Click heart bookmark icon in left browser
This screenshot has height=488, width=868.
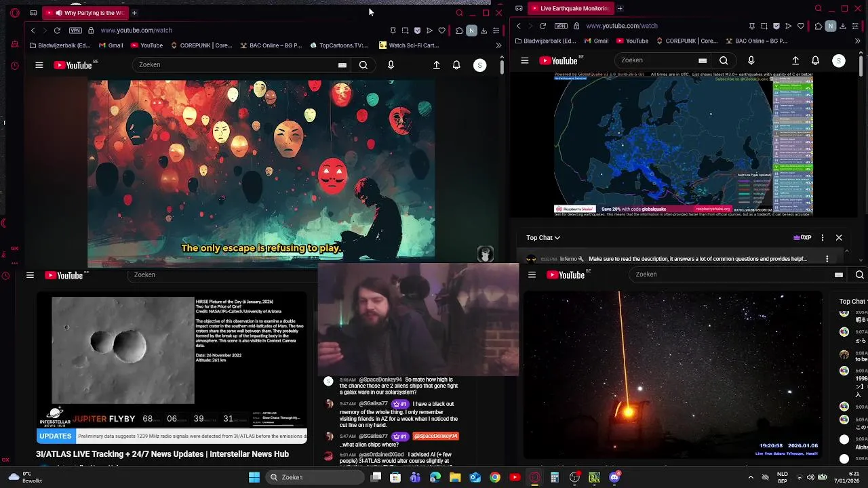click(x=442, y=30)
